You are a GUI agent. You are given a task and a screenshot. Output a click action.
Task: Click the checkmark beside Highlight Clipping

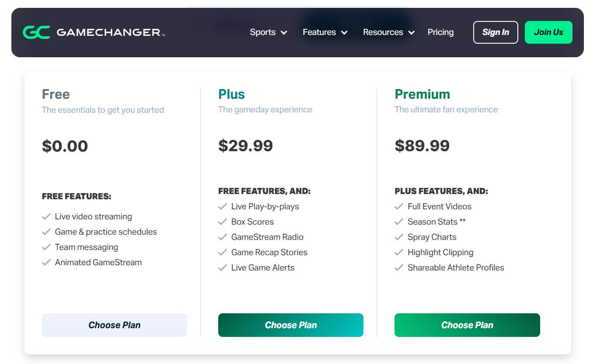399,252
